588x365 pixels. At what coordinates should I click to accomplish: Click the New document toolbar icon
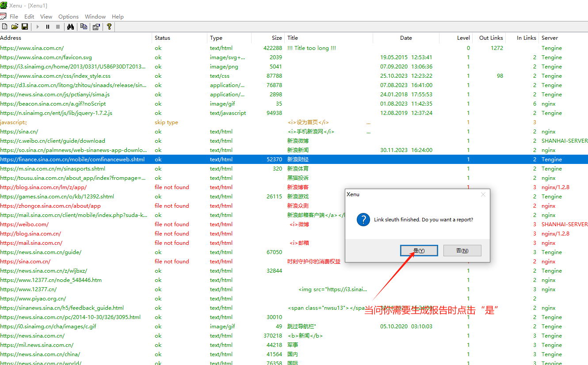pyautogui.click(x=4, y=27)
